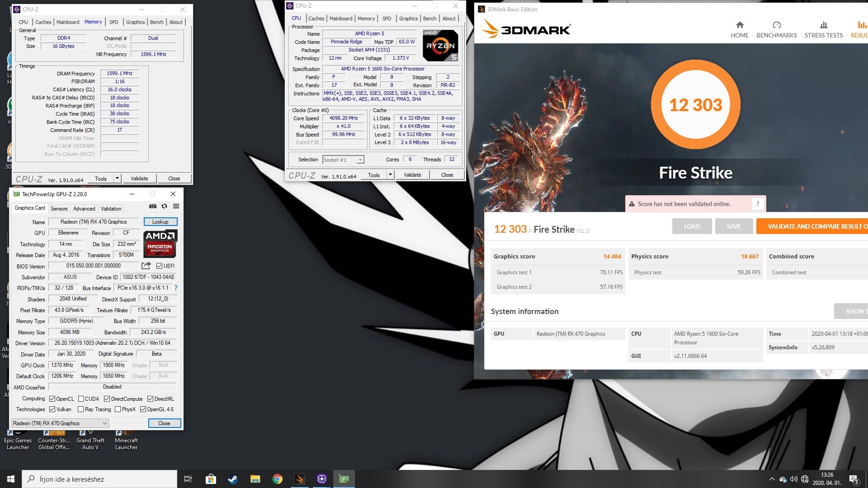
Task: Click Tools button in CPU-Z CPU window
Action: click(x=374, y=175)
